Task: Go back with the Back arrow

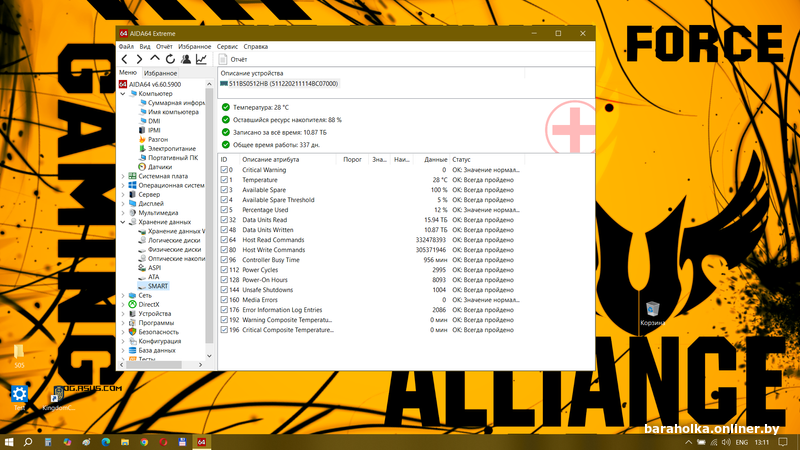Action: tap(124, 59)
